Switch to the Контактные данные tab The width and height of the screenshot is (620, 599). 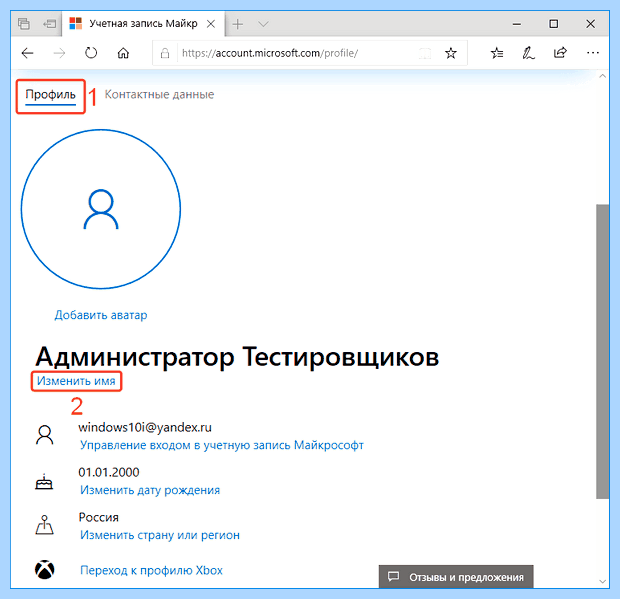pyautogui.click(x=159, y=94)
